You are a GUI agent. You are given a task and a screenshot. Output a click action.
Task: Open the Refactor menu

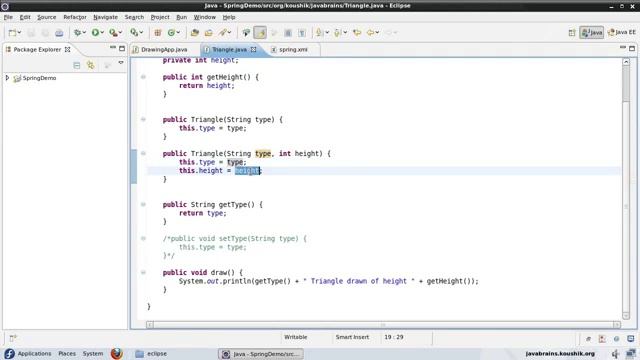coord(75,17)
